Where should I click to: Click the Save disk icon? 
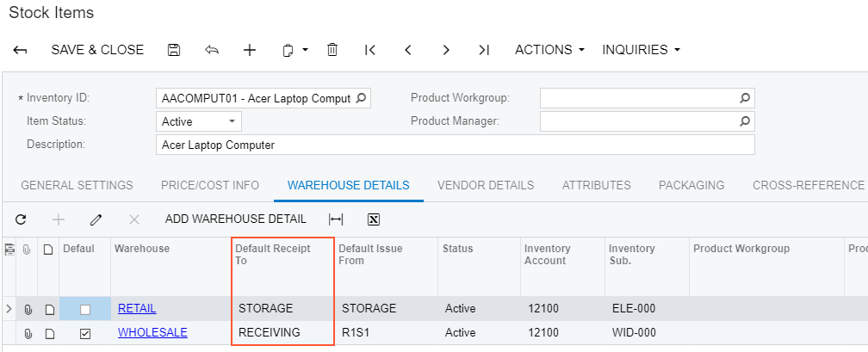point(174,50)
